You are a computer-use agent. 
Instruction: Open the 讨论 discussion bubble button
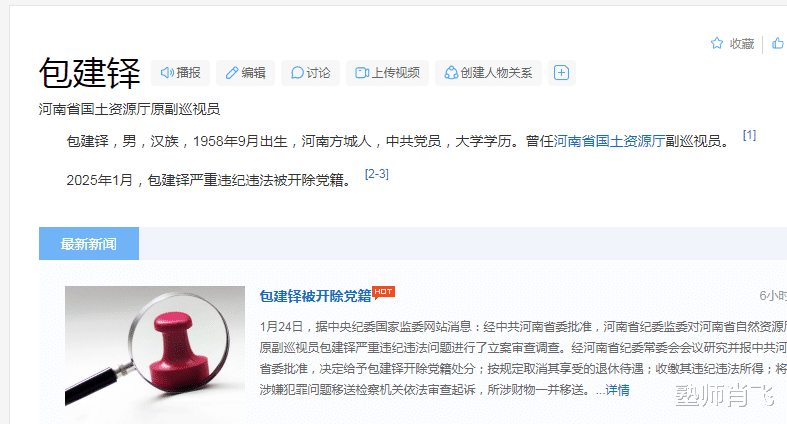point(311,73)
